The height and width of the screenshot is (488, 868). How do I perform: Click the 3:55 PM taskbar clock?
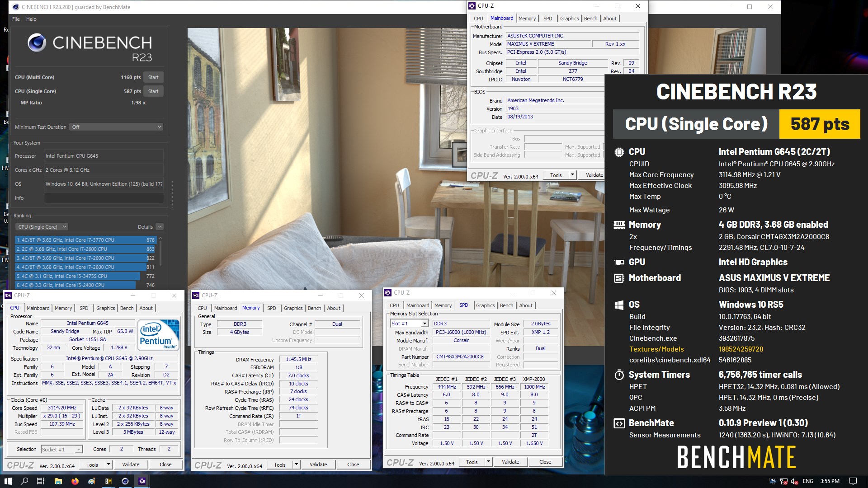coord(830,481)
